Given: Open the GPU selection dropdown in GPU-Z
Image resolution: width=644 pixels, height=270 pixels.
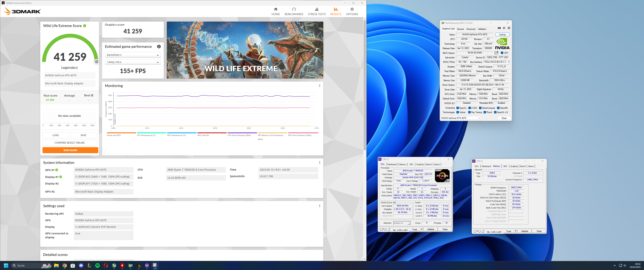Looking at the screenshot, I should coord(461,118).
